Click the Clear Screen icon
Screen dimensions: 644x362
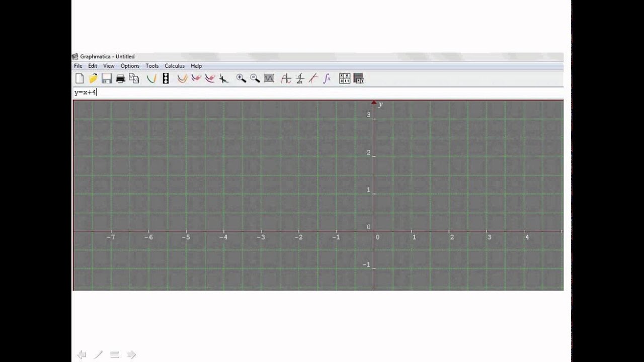point(223,78)
